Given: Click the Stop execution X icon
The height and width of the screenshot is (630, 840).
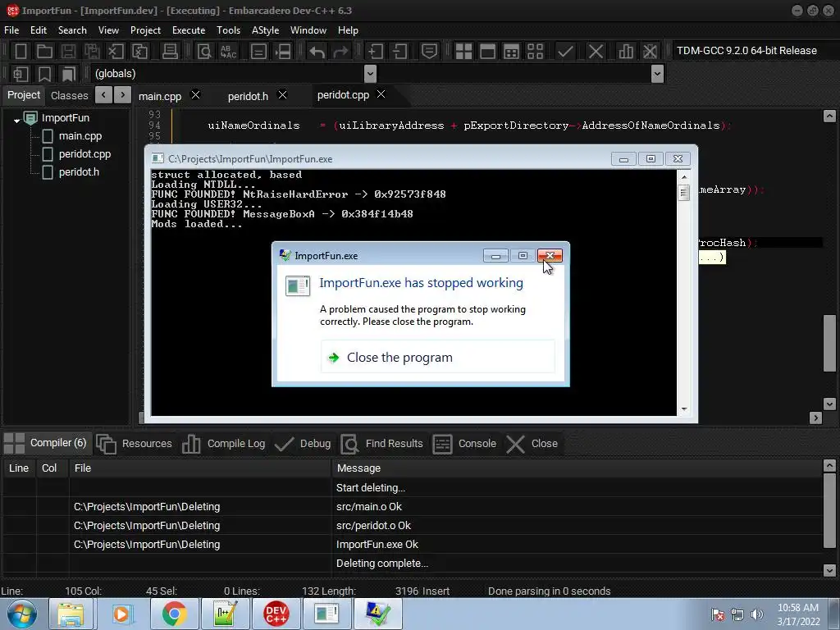Looking at the screenshot, I should coord(596,52).
